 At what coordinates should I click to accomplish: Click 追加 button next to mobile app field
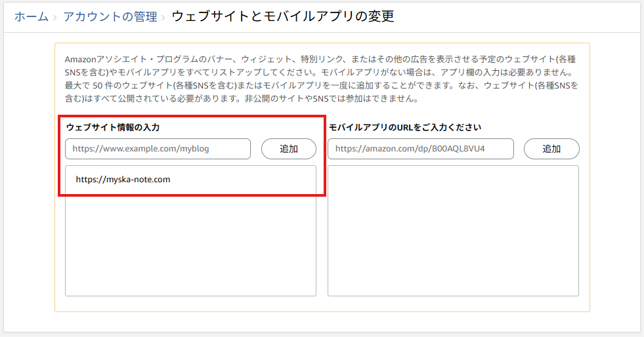tap(551, 149)
